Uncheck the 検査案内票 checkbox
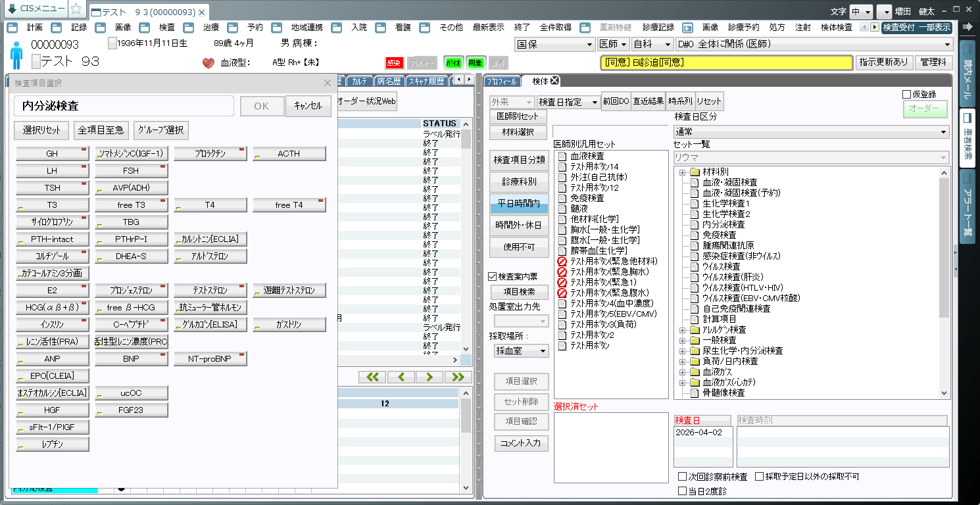This screenshot has width=980, height=505. tap(493, 277)
